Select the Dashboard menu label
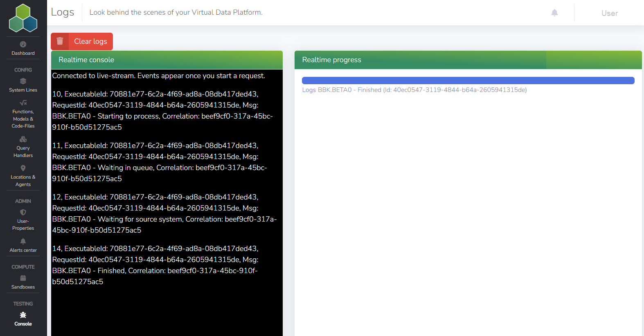The image size is (644, 336). point(23,53)
